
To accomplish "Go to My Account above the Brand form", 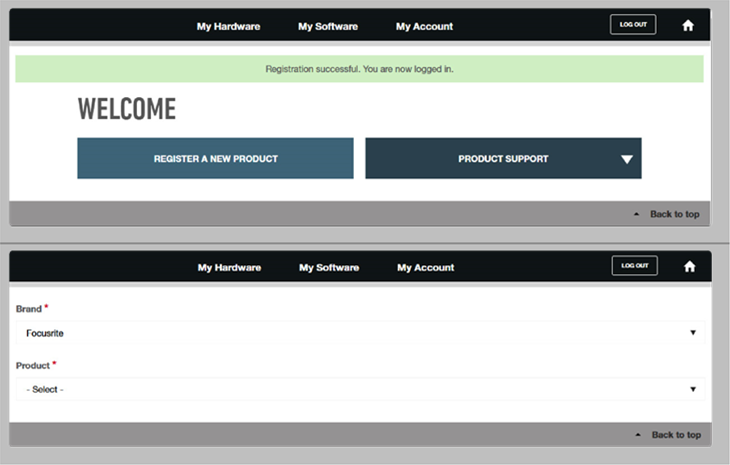I will click(425, 267).
